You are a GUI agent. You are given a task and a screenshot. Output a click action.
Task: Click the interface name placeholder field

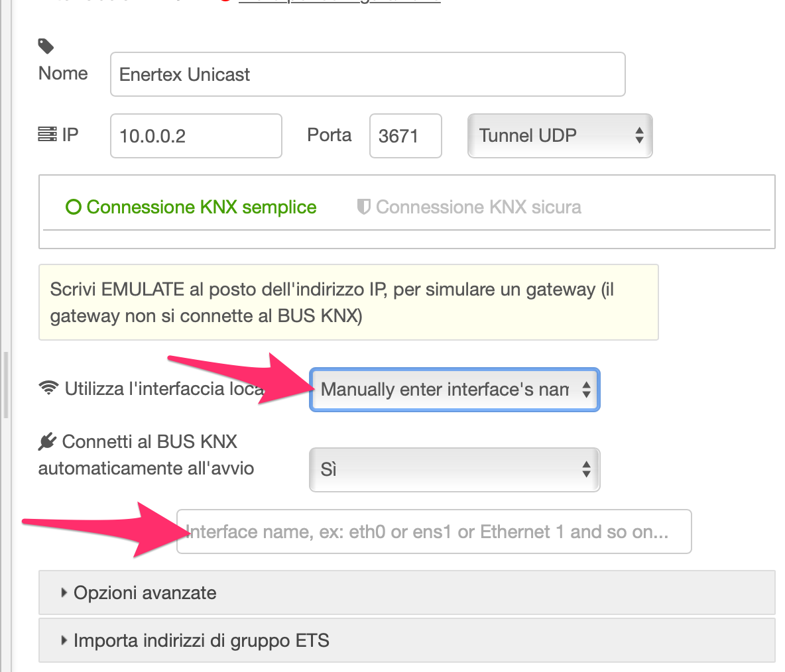(434, 532)
